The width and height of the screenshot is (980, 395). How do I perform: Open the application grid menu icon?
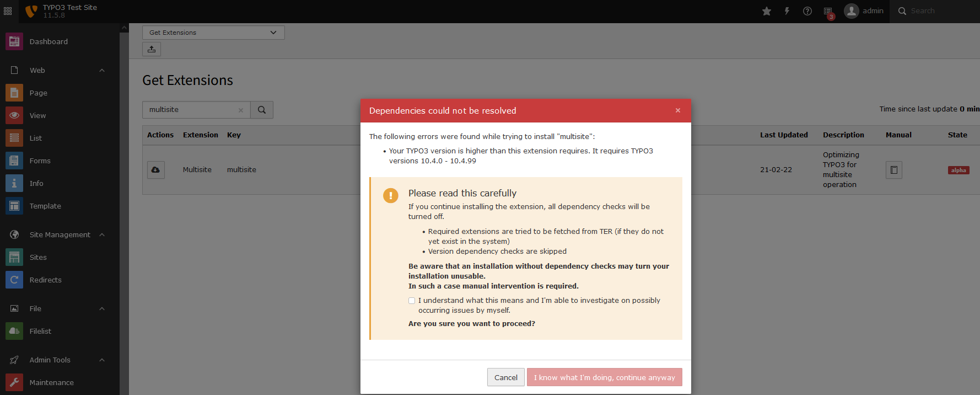click(8, 11)
